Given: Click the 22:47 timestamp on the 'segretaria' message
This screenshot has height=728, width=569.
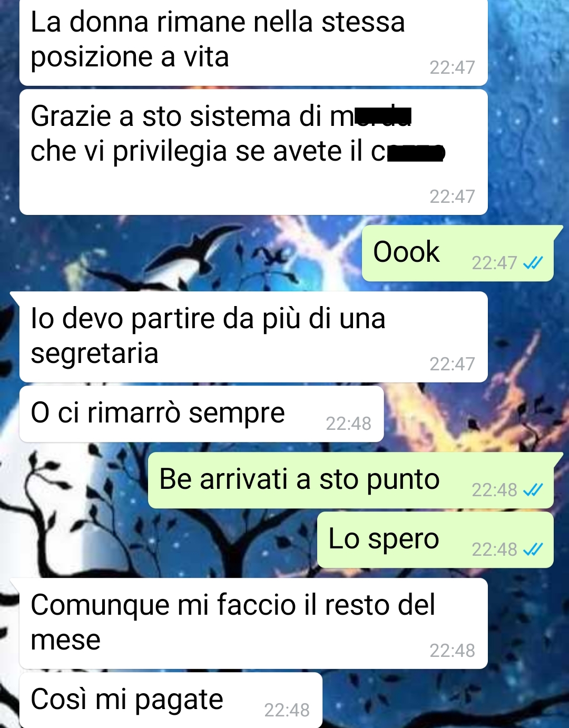Looking at the screenshot, I should click(452, 364).
